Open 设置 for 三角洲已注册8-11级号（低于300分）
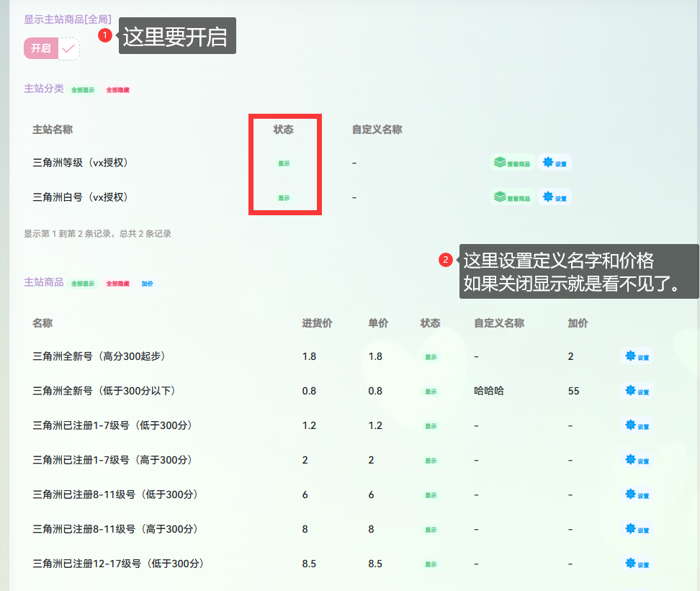Viewport: 700px width, 591px height. [636, 495]
